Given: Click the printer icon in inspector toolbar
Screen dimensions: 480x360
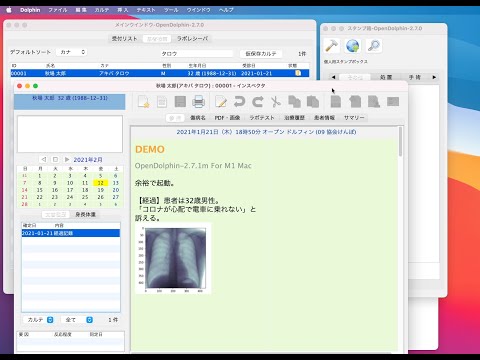Looking at the screenshot, I should pyautogui.click(x=198, y=102).
